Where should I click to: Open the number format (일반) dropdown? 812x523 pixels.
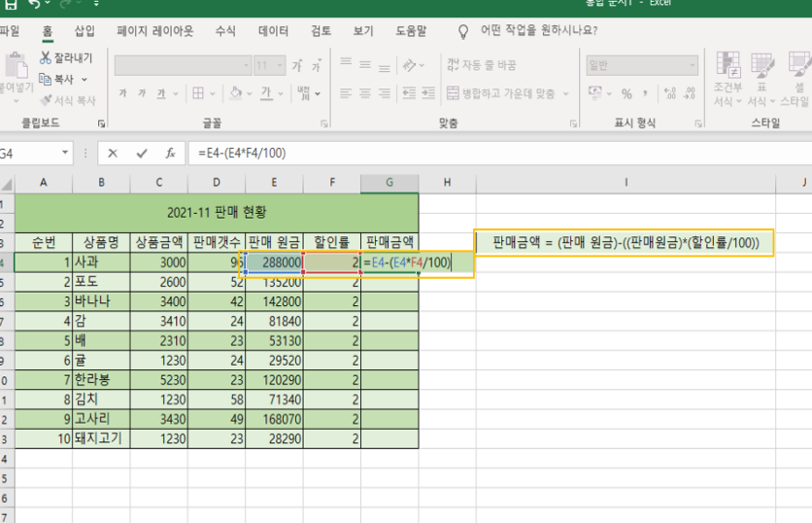(x=693, y=66)
